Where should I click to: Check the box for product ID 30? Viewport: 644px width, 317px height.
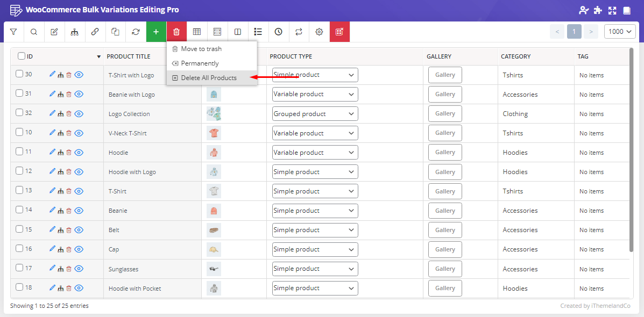coord(19,74)
